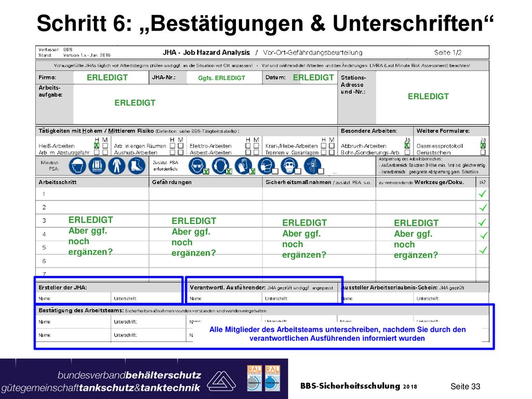Screen dimensions: 532x399
Task: Check Asbest-Arbeiten M checkbox
Action: click(257, 152)
